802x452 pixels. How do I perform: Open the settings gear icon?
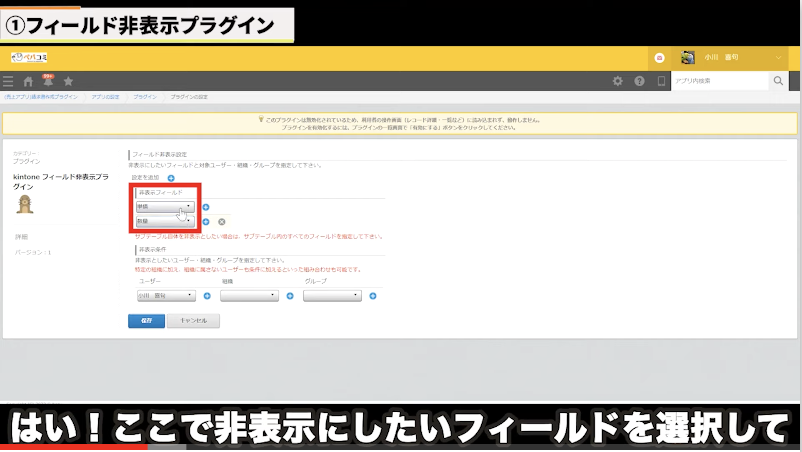[x=617, y=81]
